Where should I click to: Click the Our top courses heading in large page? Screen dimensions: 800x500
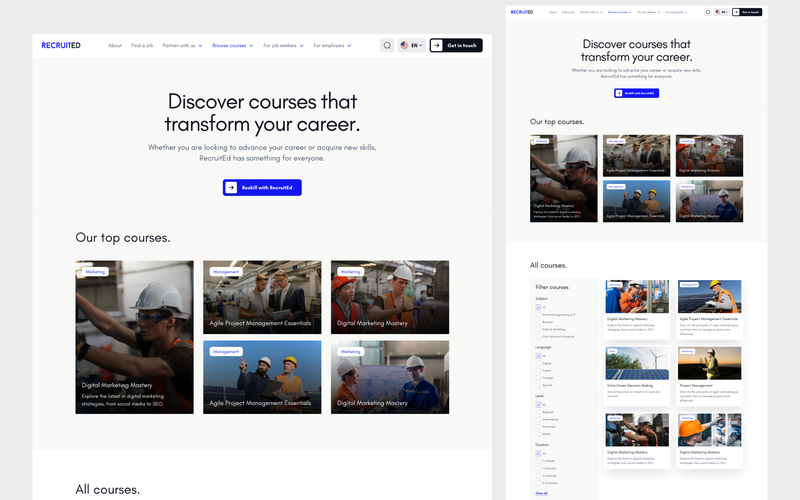point(123,238)
